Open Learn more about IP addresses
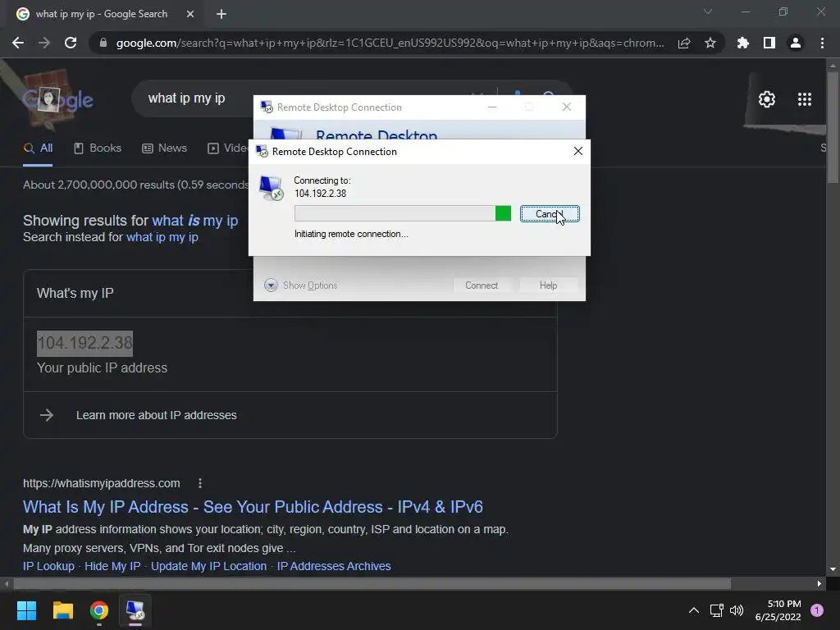 [x=156, y=415]
